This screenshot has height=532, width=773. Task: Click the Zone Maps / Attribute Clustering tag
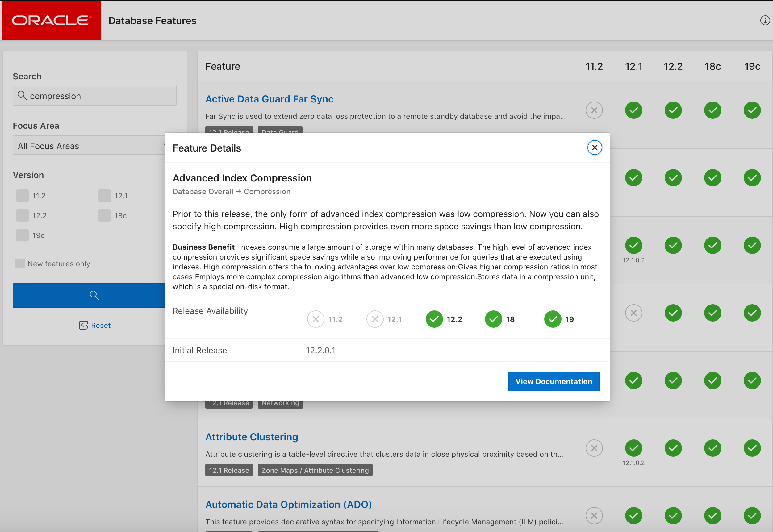point(315,470)
